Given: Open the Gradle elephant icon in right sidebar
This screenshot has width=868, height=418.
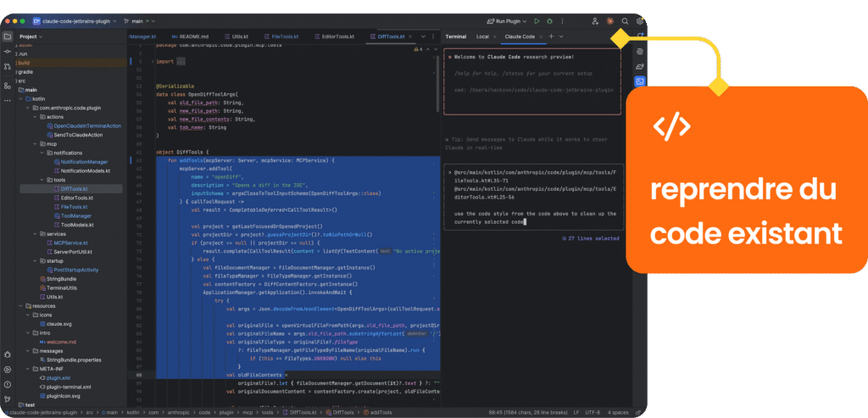Looking at the screenshot, I should click(640, 66).
